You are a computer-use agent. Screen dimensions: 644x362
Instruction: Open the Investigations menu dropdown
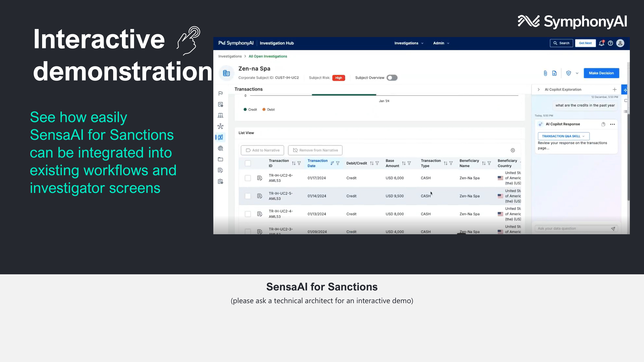pyautogui.click(x=409, y=43)
